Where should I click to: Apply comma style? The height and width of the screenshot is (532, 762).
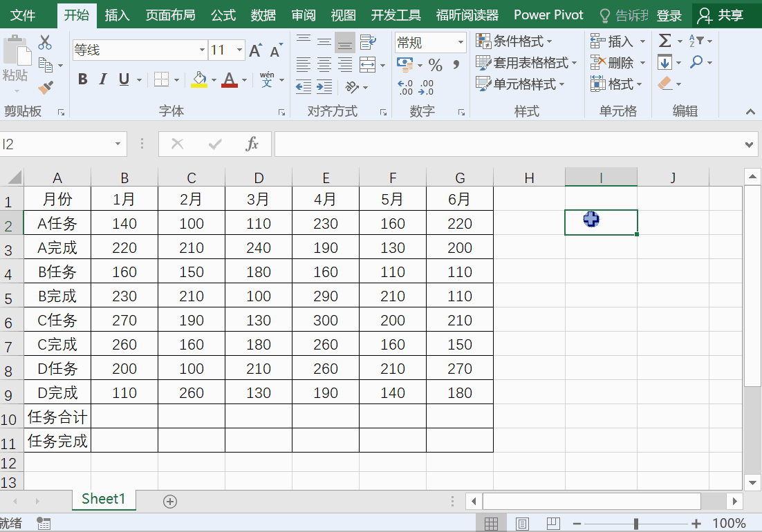(456, 64)
